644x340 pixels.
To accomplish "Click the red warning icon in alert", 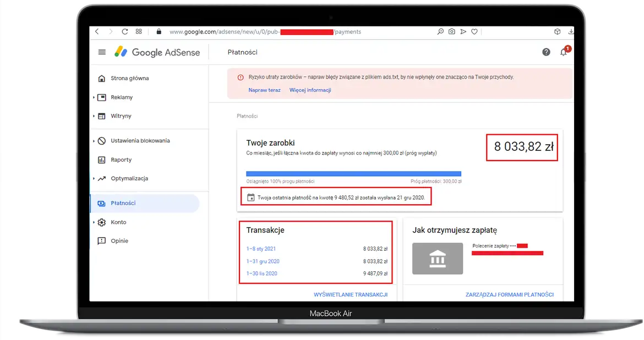I will coord(241,77).
